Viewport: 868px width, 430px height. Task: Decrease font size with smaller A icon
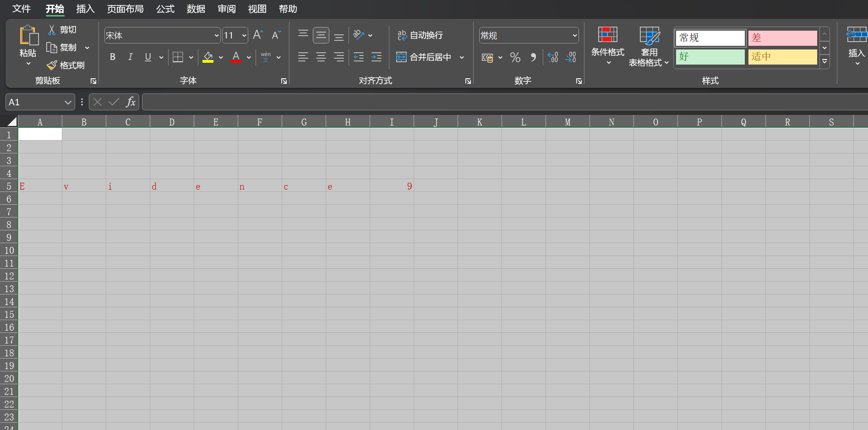[276, 35]
